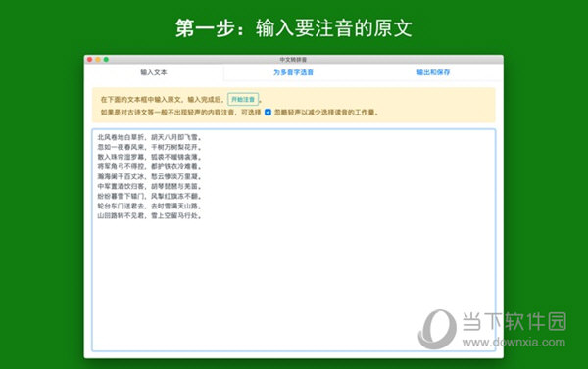
Task: Click the line 忽如一夜春风来，千树万树梨花开。
Action: pyautogui.click(x=150, y=147)
